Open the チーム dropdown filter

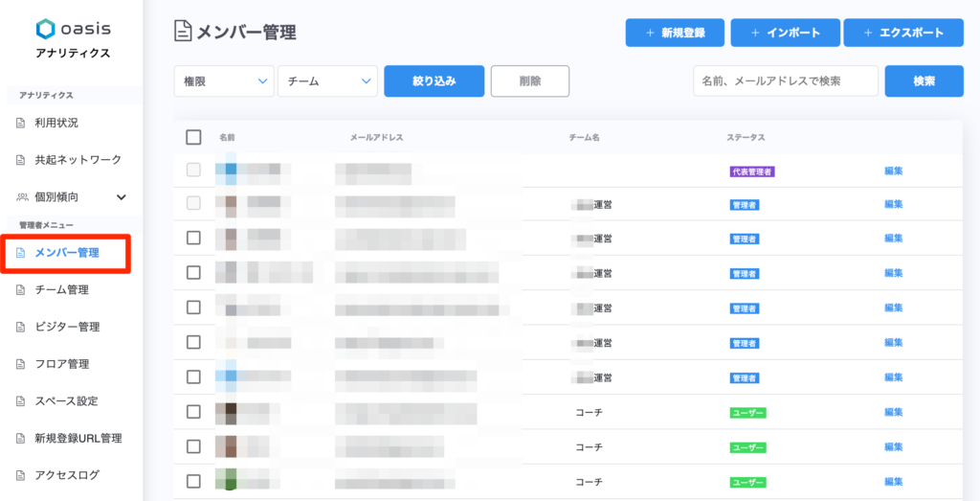point(327,81)
